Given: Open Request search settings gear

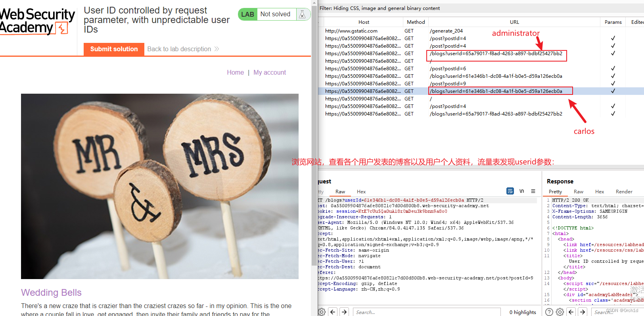Looking at the screenshot, I should [322, 312].
